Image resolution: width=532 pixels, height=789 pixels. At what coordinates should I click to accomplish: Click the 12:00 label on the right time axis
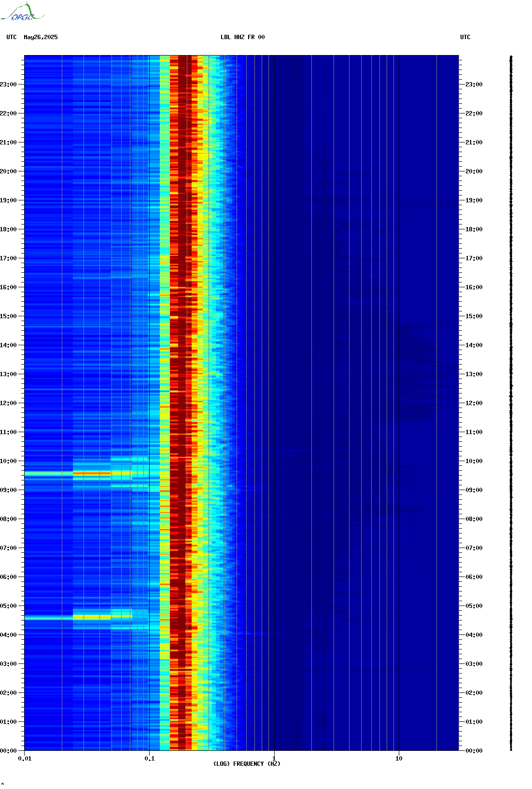pyautogui.click(x=474, y=403)
